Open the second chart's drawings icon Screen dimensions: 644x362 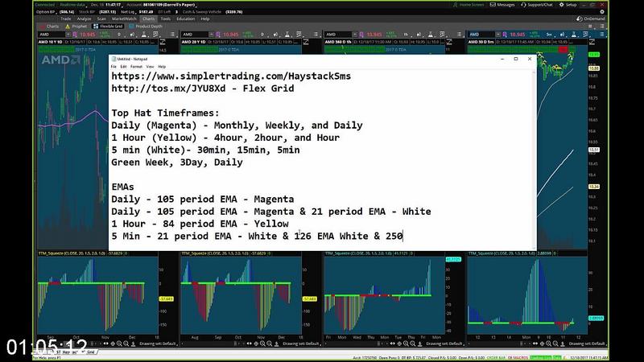299,35
